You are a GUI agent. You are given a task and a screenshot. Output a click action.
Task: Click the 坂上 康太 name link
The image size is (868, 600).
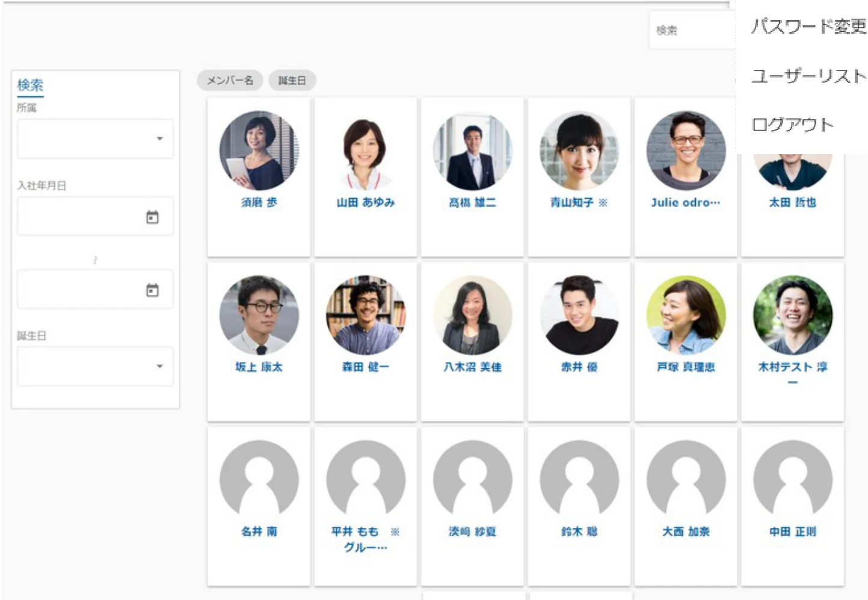[x=259, y=366]
